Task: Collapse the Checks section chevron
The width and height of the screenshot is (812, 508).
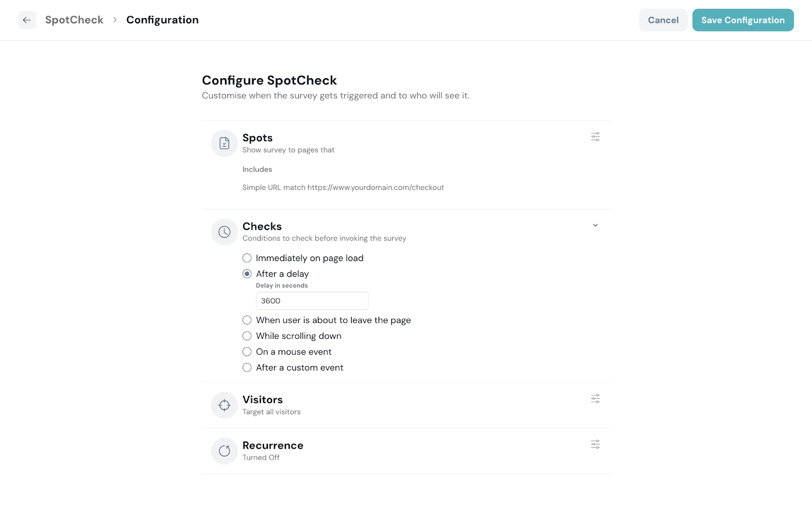Action: point(595,226)
